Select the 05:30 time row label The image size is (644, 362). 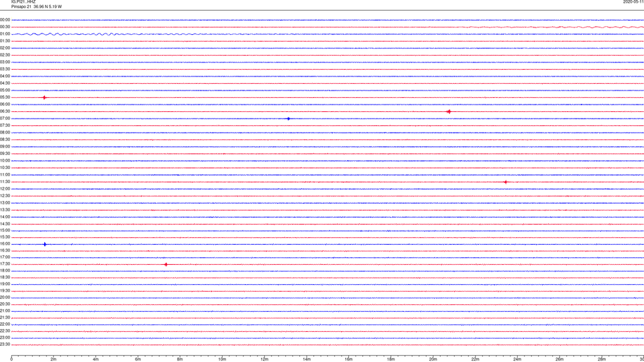tap(5, 97)
